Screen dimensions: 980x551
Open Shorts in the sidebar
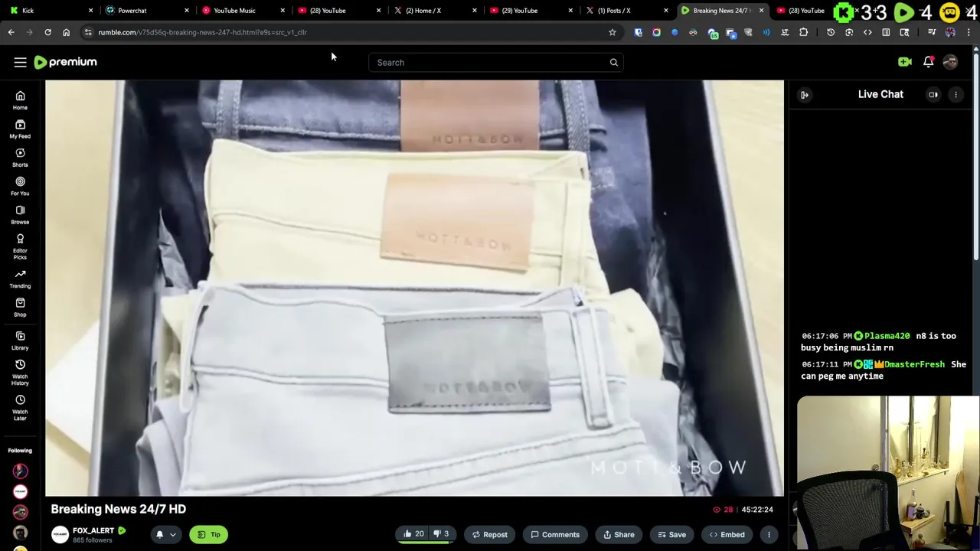(20, 158)
